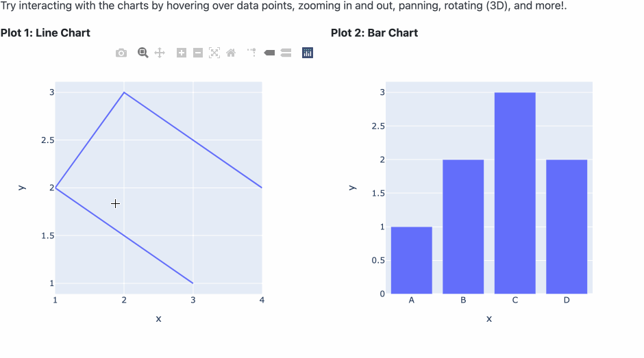Click bar B in the bar chart
The image size is (644, 358).
point(463,227)
